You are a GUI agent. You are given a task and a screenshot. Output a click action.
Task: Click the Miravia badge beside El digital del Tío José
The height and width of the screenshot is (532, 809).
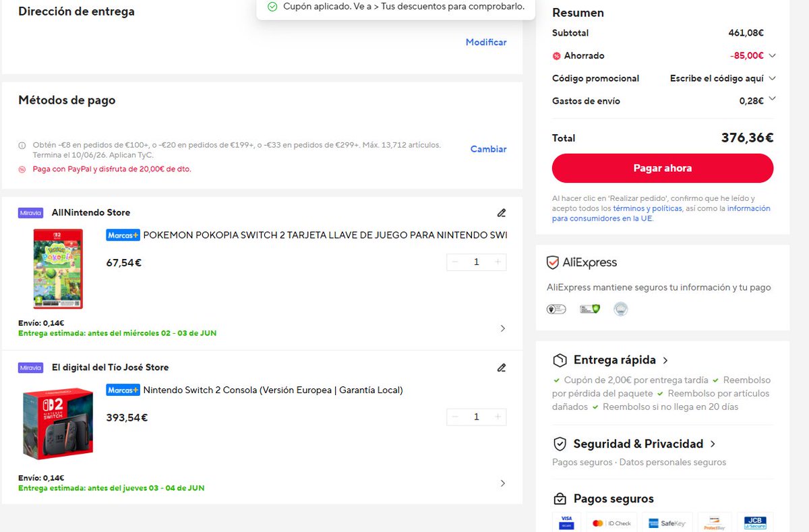point(31,368)
